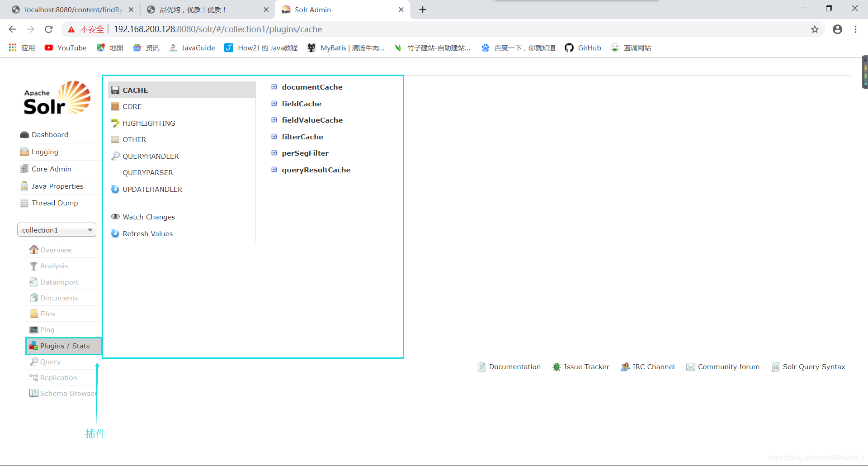Open the 百度一下 bookmark

tap(518, 48)
